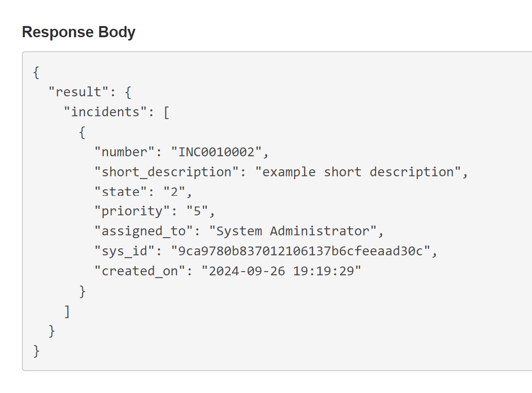Click the "example short description" value
The width and height of the screenshot is (532, 393).
(358, 172)
